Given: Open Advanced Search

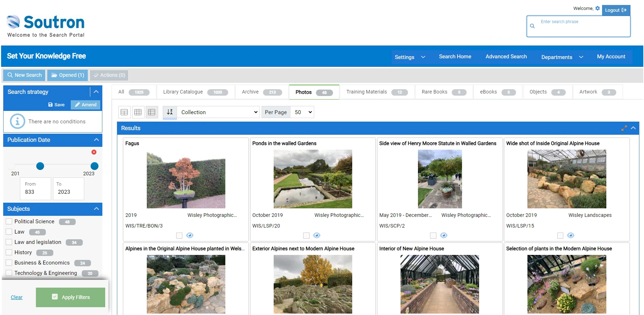Looking at the screenshot, I should tap(506, 57).
